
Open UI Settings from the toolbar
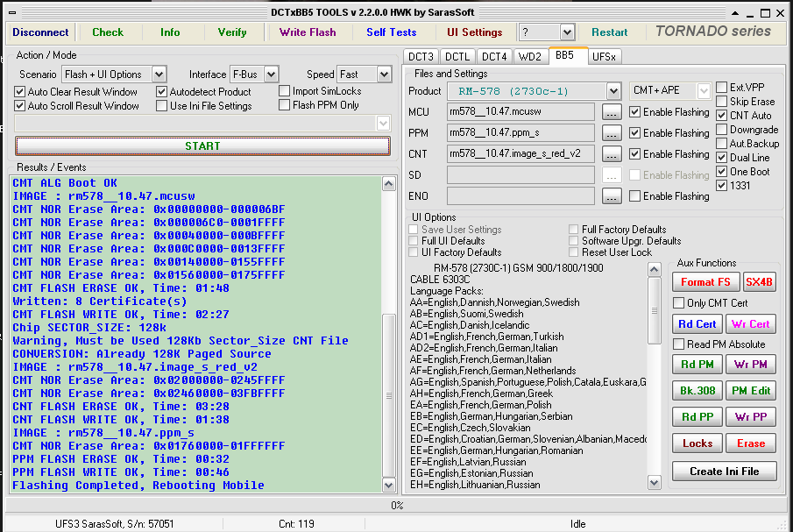point(474,32)
